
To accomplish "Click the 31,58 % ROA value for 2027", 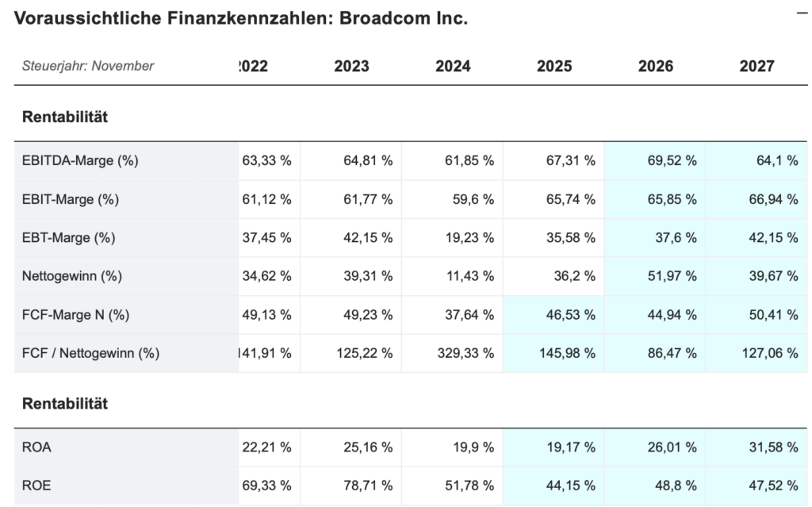I will pos(772,447).
